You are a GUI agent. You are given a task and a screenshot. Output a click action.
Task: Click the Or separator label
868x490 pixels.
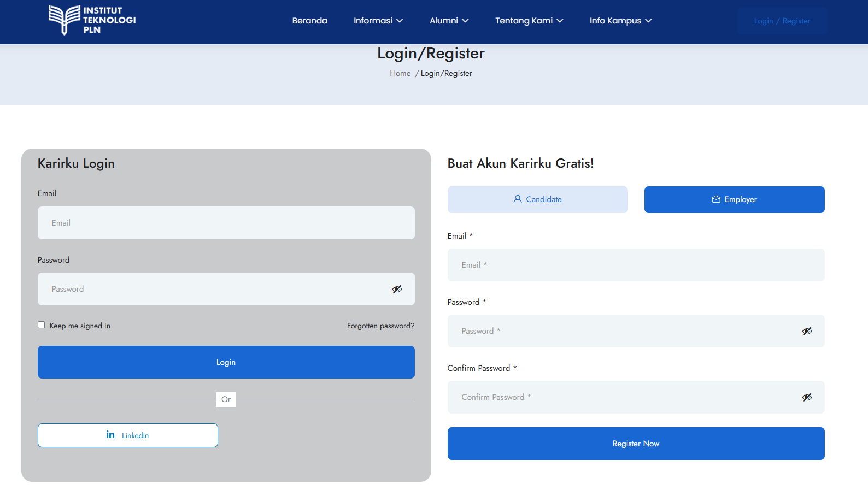pos(226,399)
